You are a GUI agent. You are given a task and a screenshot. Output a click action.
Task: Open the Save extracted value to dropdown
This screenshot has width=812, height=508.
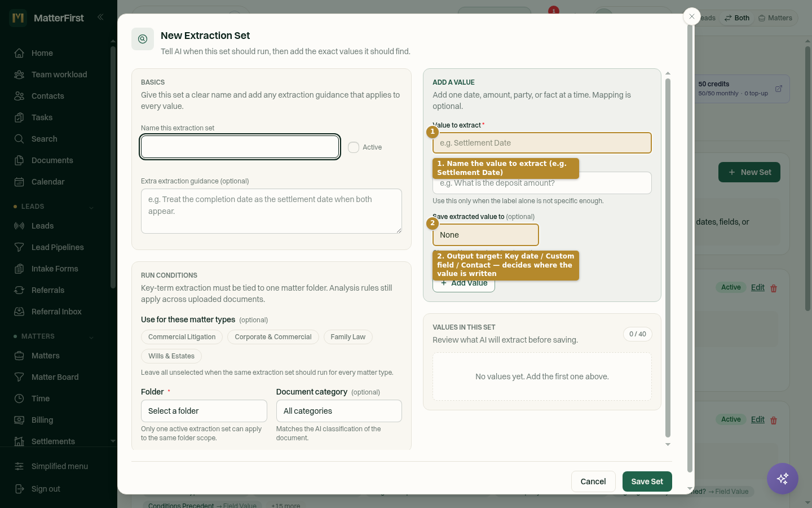coord(486,235)
